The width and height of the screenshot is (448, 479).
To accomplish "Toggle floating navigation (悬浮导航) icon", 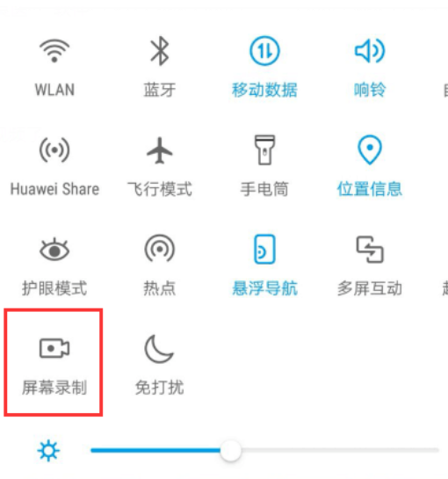I will click(x=264, y=250).
